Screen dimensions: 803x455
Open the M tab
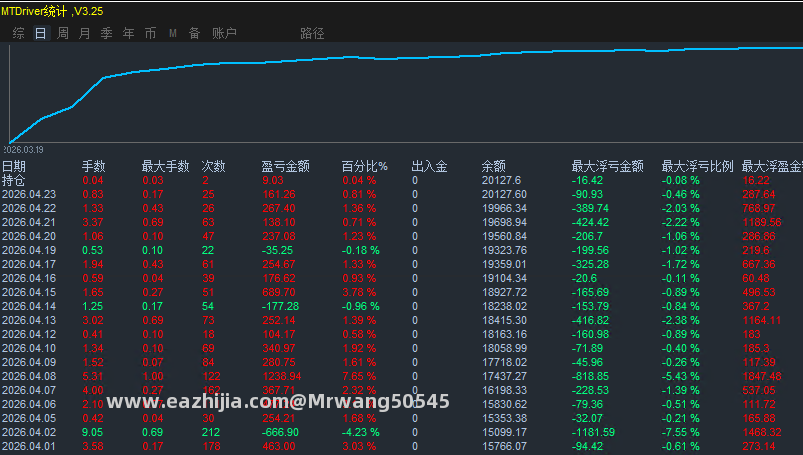(x=173, y=33)
